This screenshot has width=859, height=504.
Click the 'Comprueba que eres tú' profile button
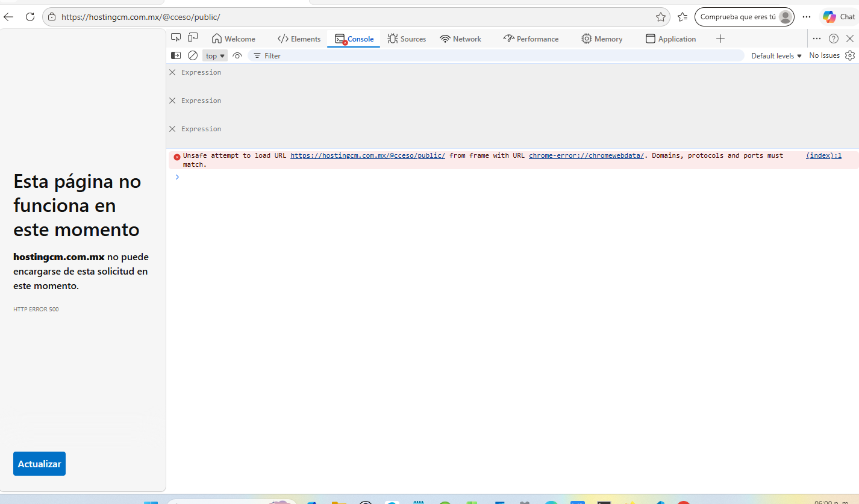pos(745,17)
